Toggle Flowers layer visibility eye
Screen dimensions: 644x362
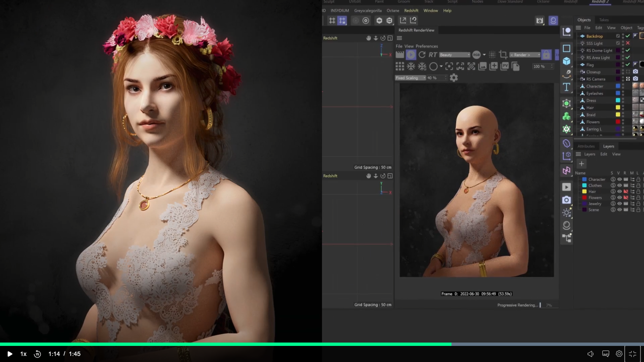(x=619, y=198)
